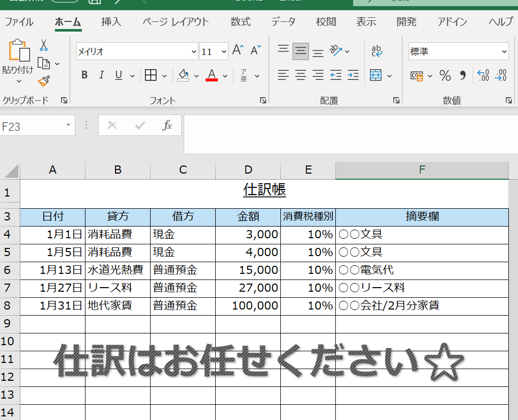Viewport: 518px width, 420px height.
Task: Apply fill color with the paint bucket
Action: [x=183, y=75]
